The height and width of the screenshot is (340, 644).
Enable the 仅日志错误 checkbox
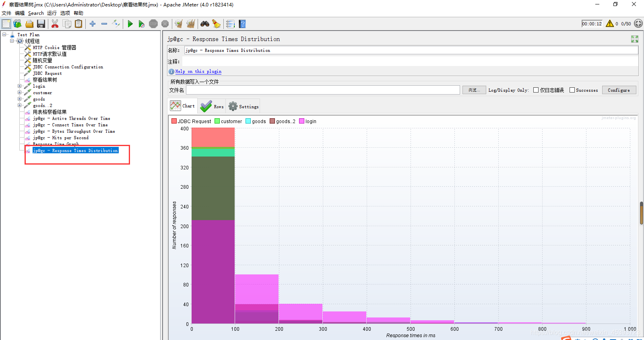click(x=536, y=90)
